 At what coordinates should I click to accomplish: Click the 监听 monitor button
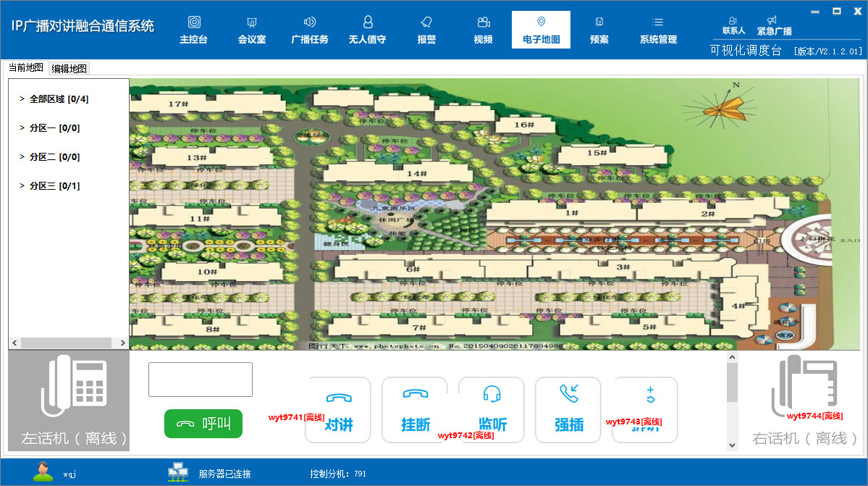click(492, 410)
